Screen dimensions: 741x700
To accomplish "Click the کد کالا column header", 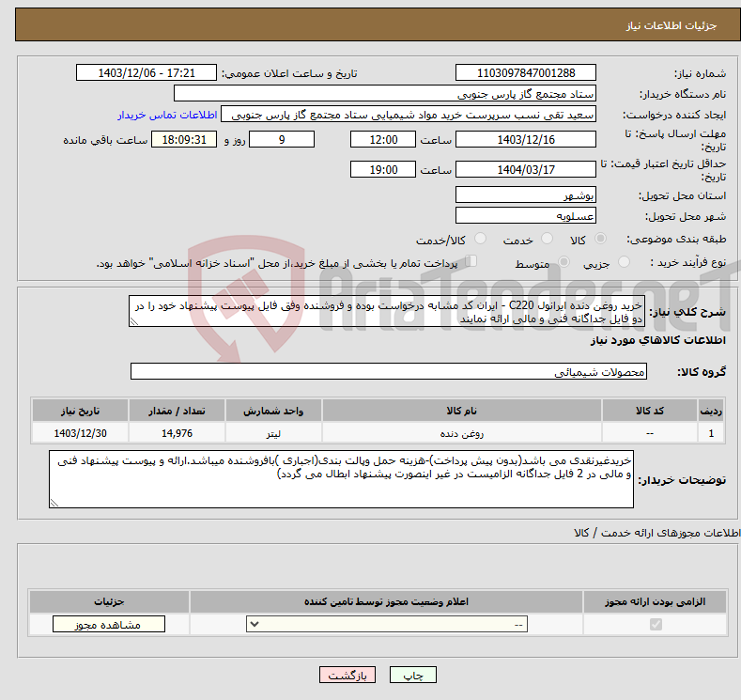I will [x=650, y=411].
